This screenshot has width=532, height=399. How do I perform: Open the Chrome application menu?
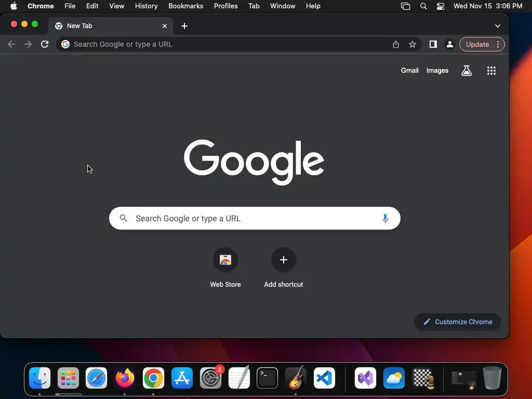tap(41, 6)
